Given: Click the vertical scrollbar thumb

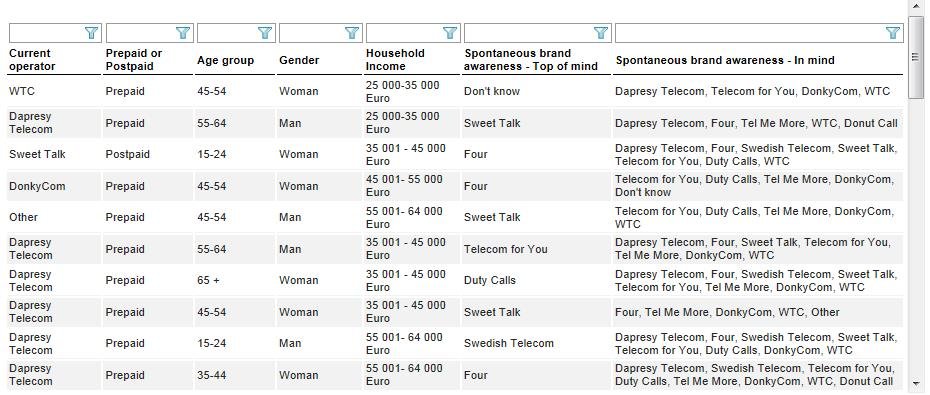Looking at the screenshot, I should (916, 57).
